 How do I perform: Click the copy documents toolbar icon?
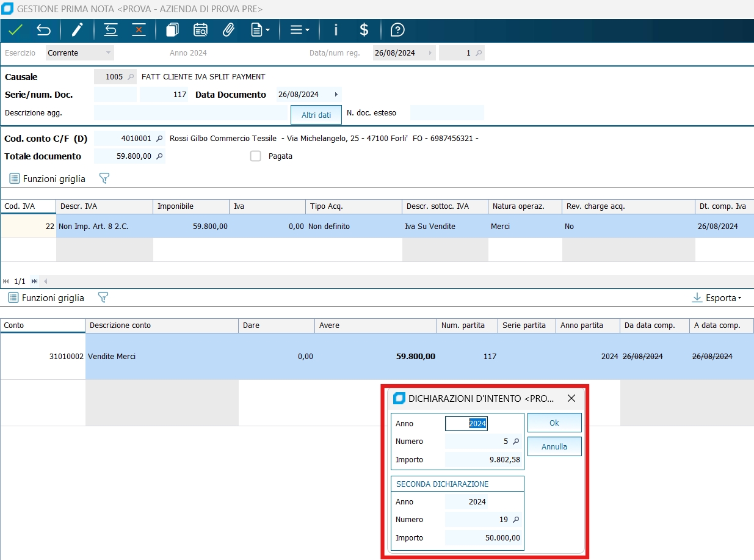[172, 30]
